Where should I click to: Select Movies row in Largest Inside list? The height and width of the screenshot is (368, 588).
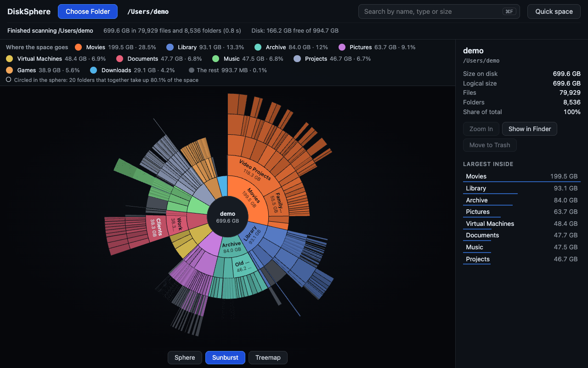[522, 176]
